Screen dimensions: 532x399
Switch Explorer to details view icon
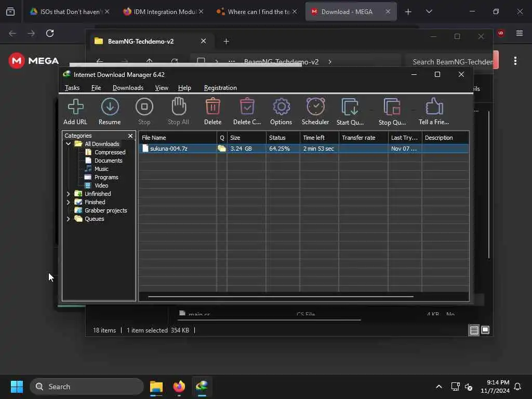coord(474,330)
